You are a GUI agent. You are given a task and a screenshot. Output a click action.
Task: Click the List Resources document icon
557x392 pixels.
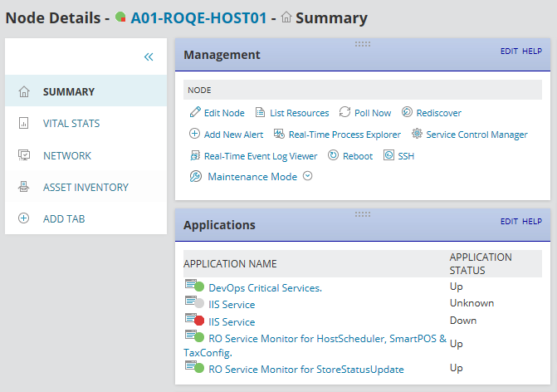coord(260,113)
